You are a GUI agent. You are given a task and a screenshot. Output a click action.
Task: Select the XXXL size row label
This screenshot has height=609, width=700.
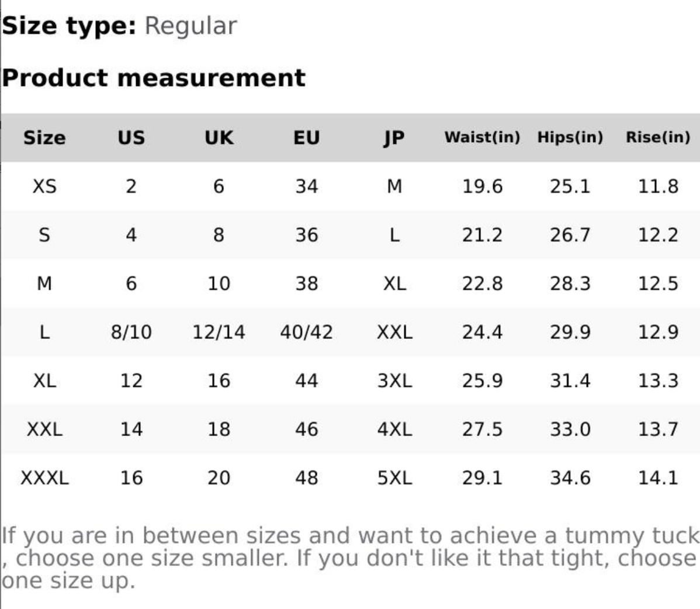click(x=44, y=478)
